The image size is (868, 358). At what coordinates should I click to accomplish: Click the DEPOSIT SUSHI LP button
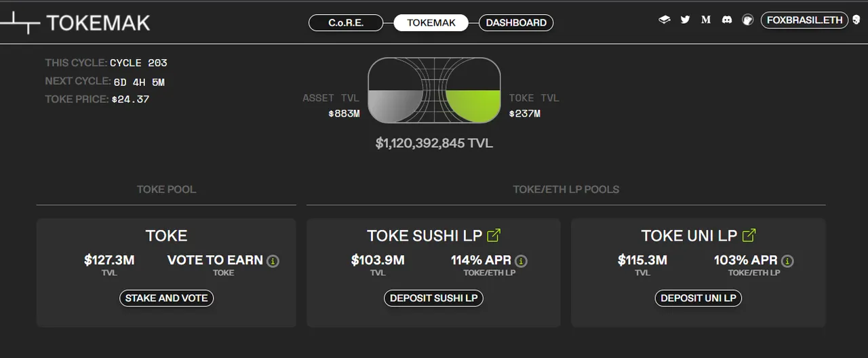(433, 298)
